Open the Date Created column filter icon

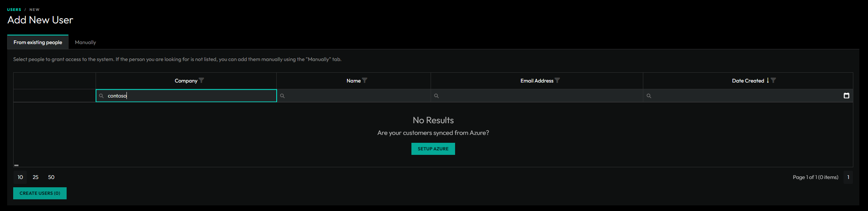(x=773, y=80)
